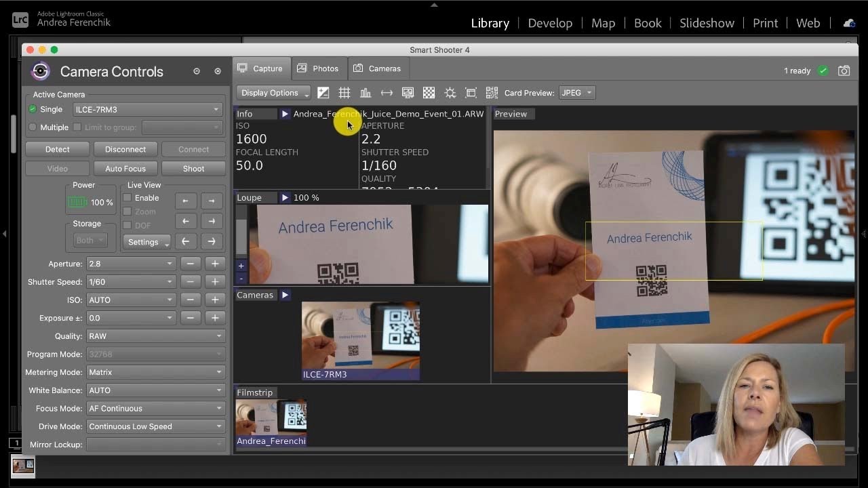
Task: Select the Capture tab
Action: pyautogui.click(x=260, y=68)
